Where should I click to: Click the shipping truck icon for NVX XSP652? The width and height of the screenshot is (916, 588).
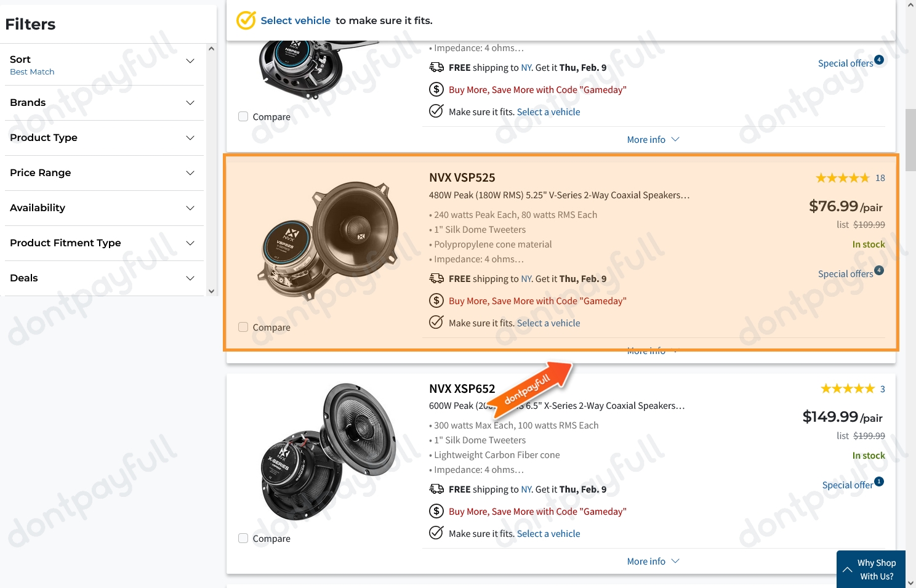click(x=437, y=488)
